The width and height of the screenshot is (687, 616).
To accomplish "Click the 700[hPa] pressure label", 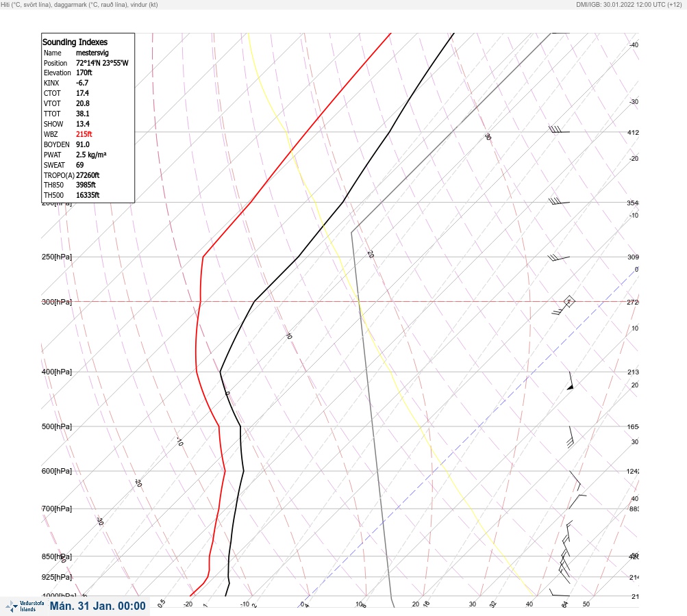I will tap(57, 509).
